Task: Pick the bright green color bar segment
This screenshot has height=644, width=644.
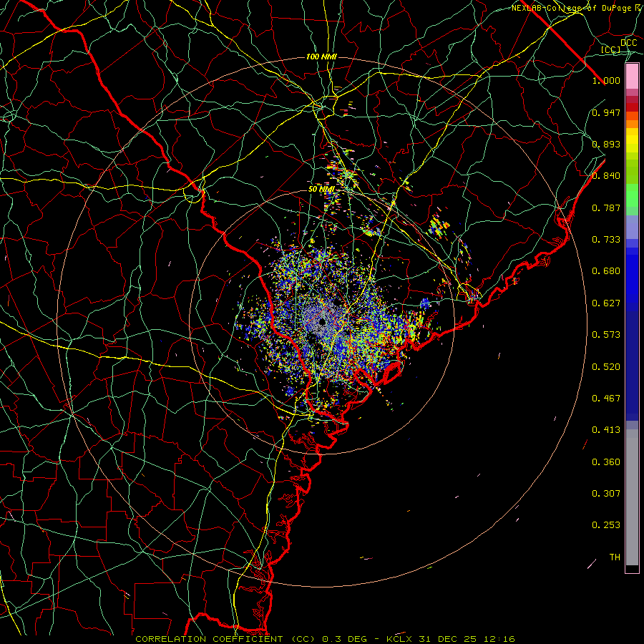Action: 632,195
